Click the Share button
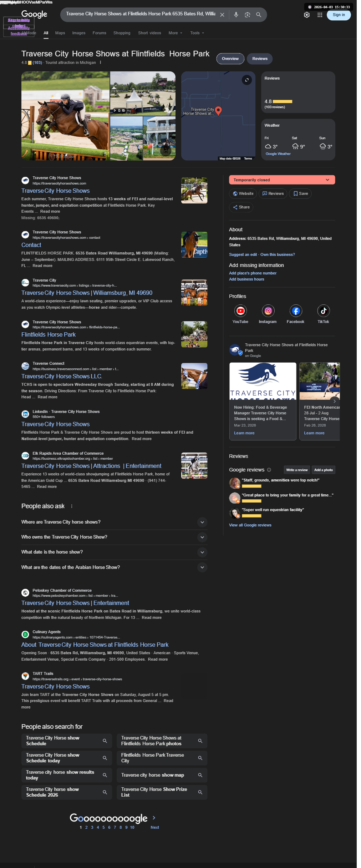361x868 pixels. (241, 207)
